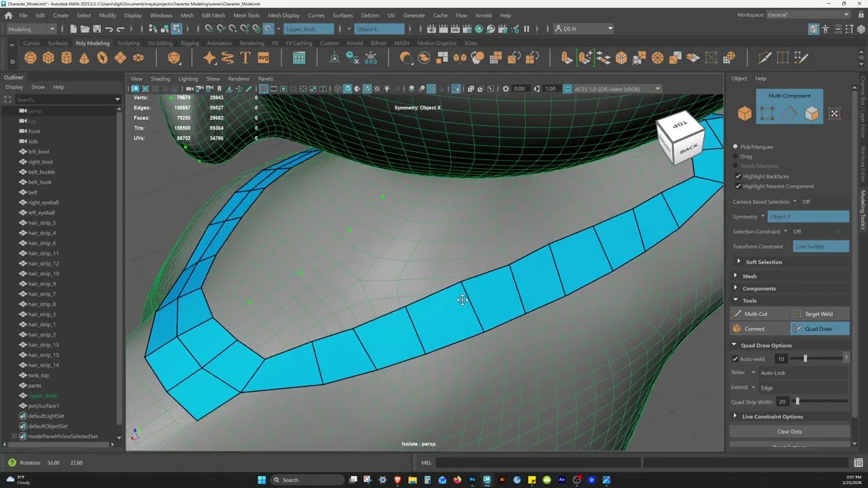Image resolution: width=868 pixels, height=488 pixels.
Task: Toggle the Auto-weld checkbox
Action: pos(735,359)
